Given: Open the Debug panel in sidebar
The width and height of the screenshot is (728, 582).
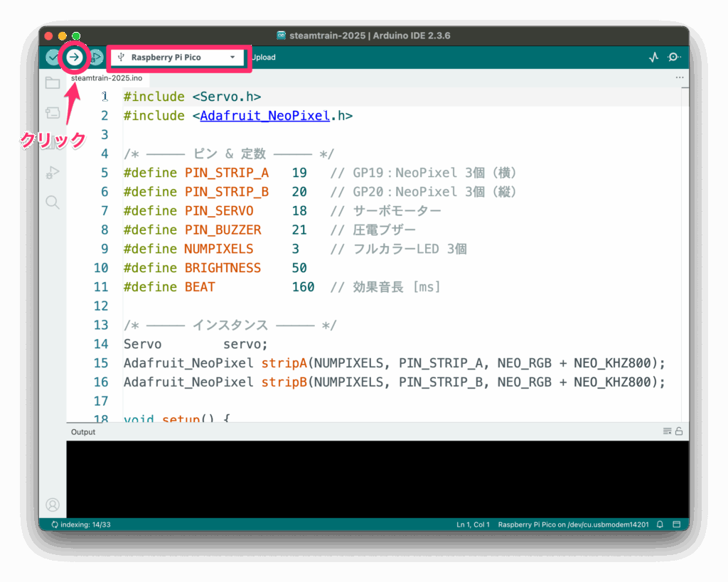Looking at the screenshot, I should coord(53,173).
